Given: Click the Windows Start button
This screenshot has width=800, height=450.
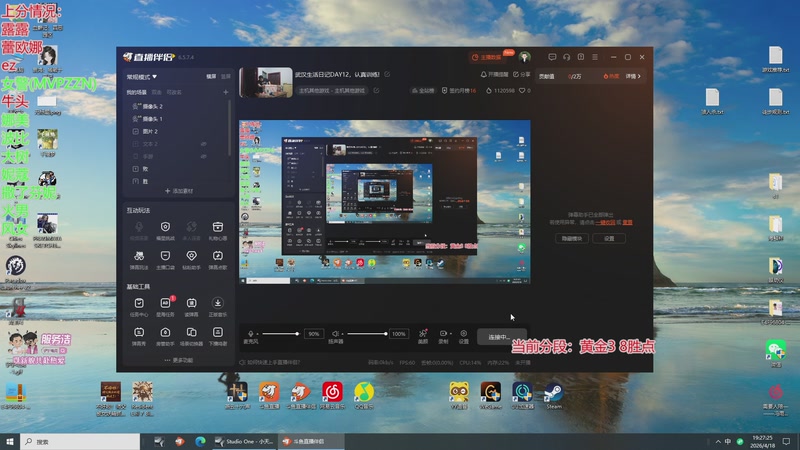Looking at the screenshot, I should pyautogui.click(x=10, y=441).
